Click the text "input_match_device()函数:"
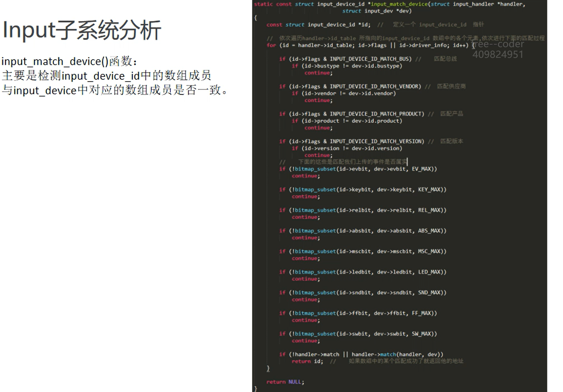 click(69, 61)
